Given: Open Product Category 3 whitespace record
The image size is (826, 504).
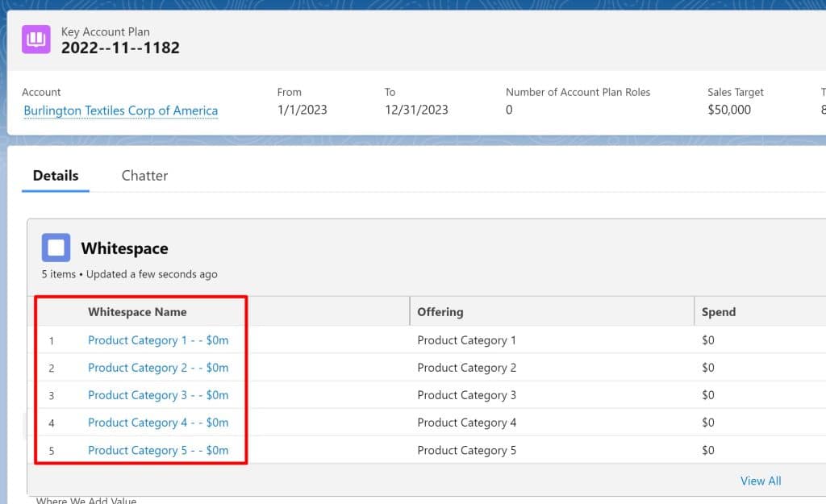Looking at the screenshot, I should 158,395.
